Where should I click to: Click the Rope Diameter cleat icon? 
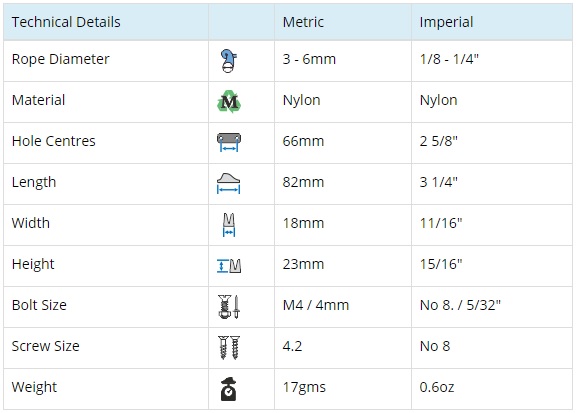click(229, 61)
